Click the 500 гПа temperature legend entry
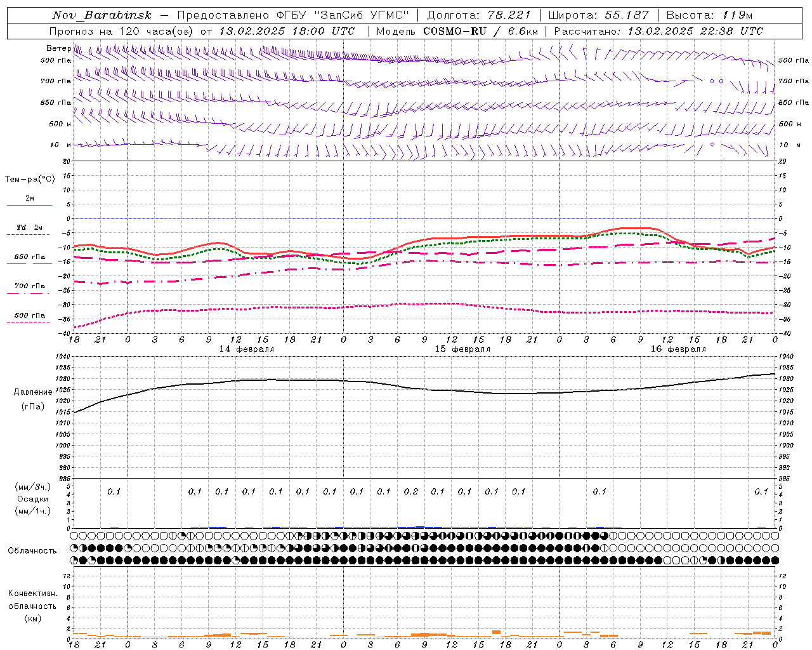This screenshot has height=650, width=812. coord(30,315)
